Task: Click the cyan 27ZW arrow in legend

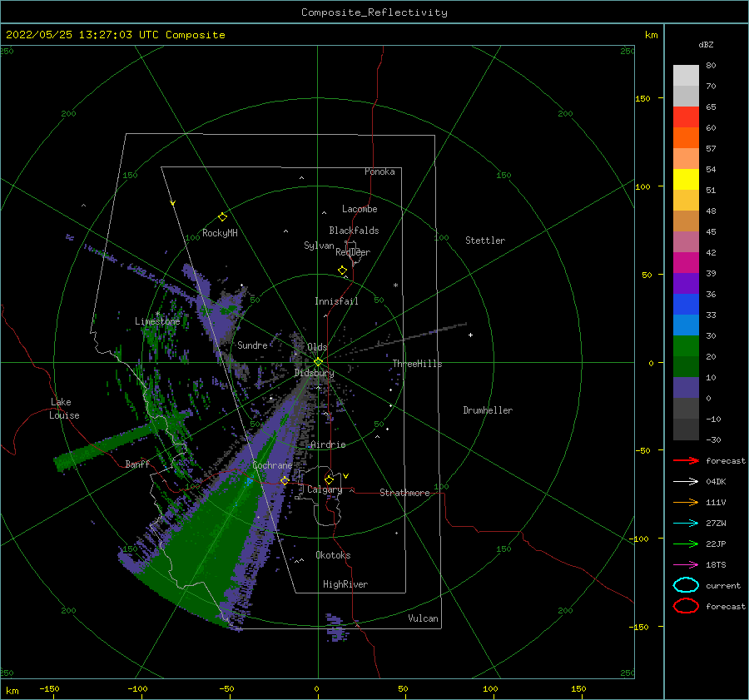Action: (x=686, y=524)
